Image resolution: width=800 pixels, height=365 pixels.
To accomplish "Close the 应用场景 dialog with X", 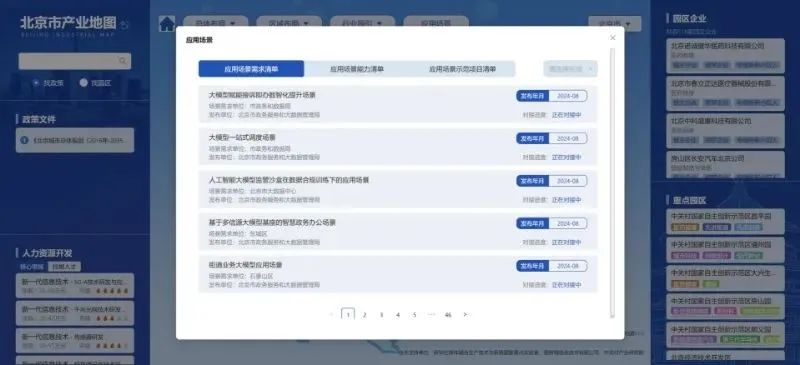I will [613, 38].
